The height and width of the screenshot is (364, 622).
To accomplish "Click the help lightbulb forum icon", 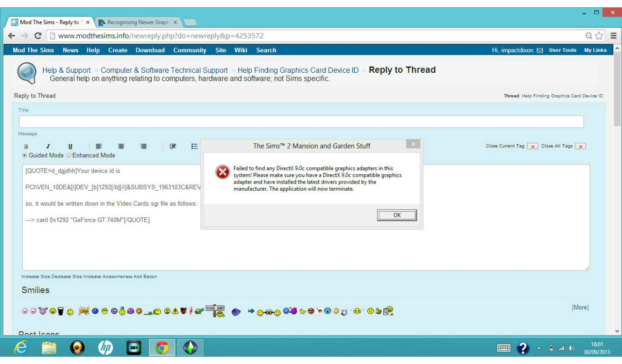I will coord(26,73).
